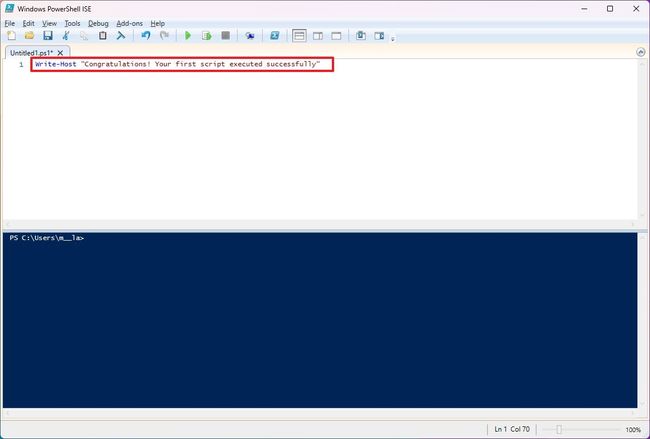Click the Write-Host command in line 1
The height and width of the screenshot is (439, 650).
point(56,64)
